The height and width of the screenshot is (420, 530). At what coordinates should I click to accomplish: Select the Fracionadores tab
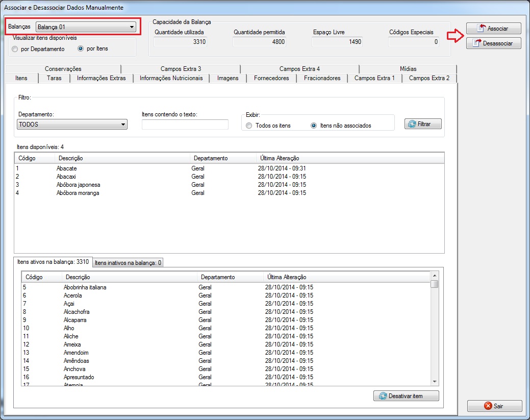pos(322,78)
